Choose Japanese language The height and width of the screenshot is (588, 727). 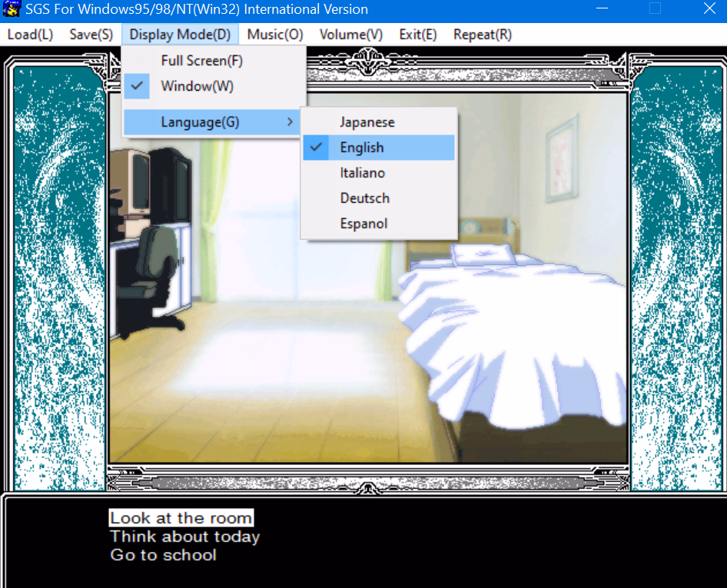(x=379, y=122)
